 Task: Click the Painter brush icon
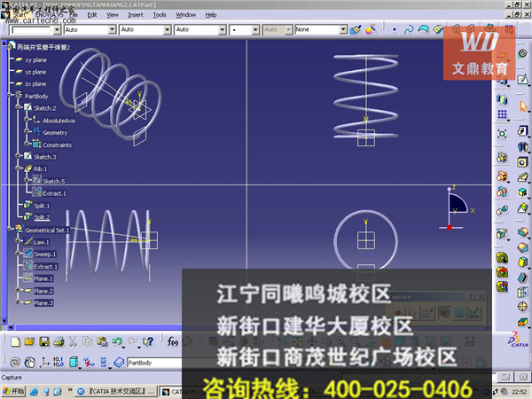356,30
